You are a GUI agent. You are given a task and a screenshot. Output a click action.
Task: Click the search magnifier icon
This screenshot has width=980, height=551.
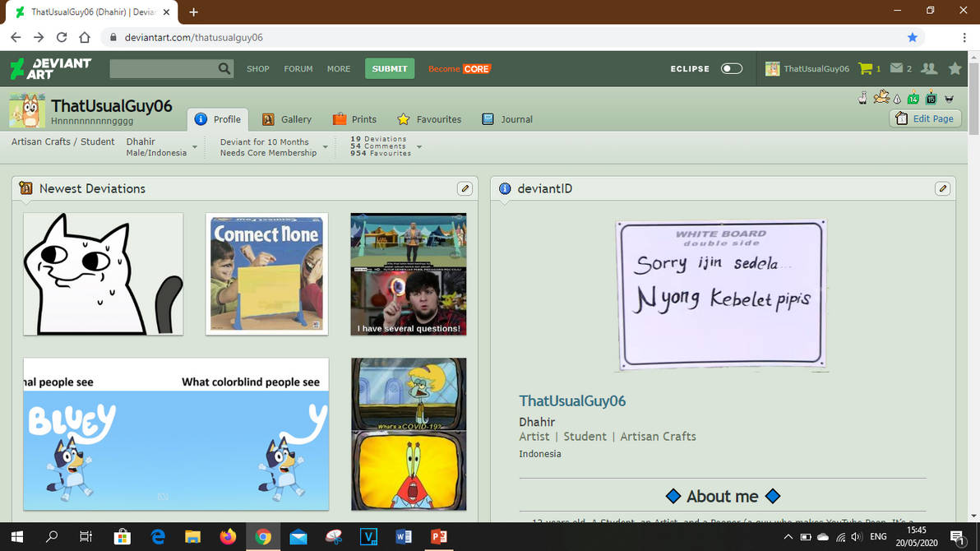(224, 69)
